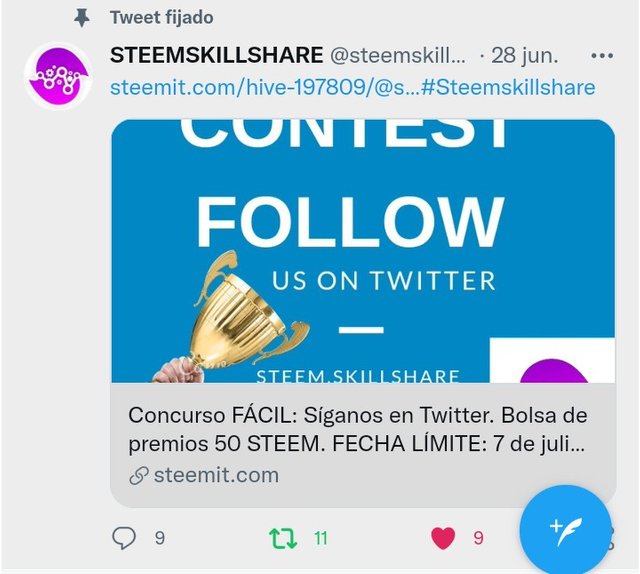Click the retweet count 11

321,538
